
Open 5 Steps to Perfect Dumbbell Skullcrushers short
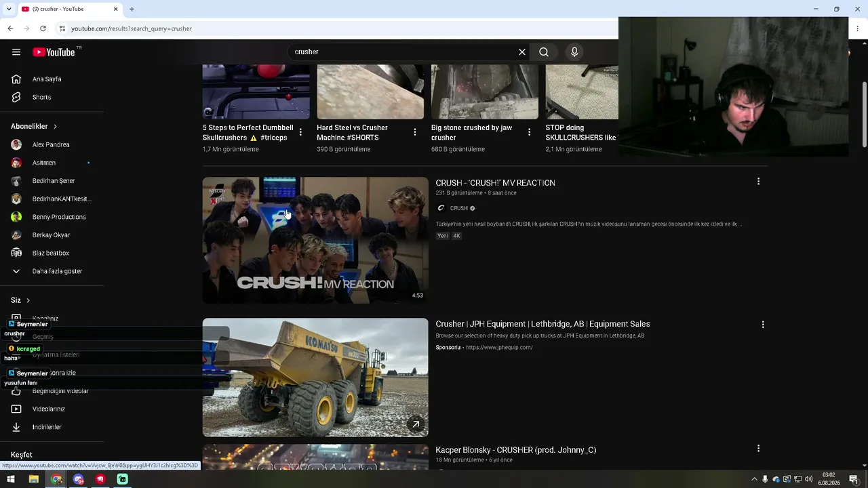[x=248, y=133]
